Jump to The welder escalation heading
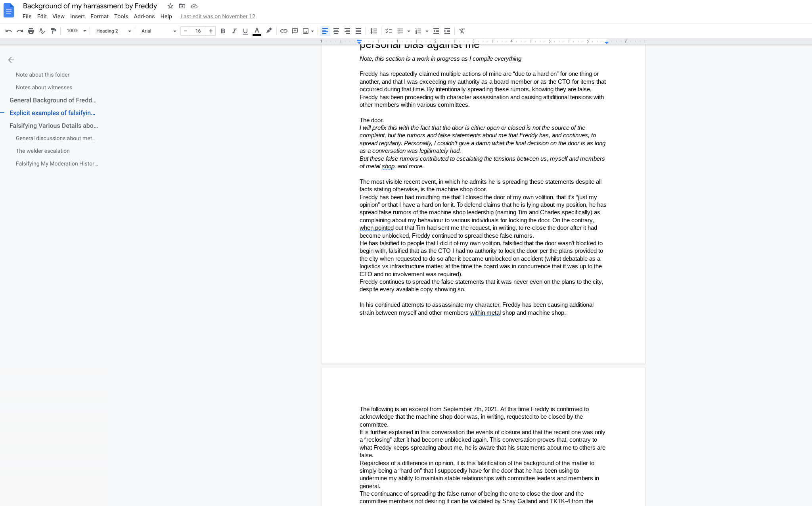 pos(43,151)
